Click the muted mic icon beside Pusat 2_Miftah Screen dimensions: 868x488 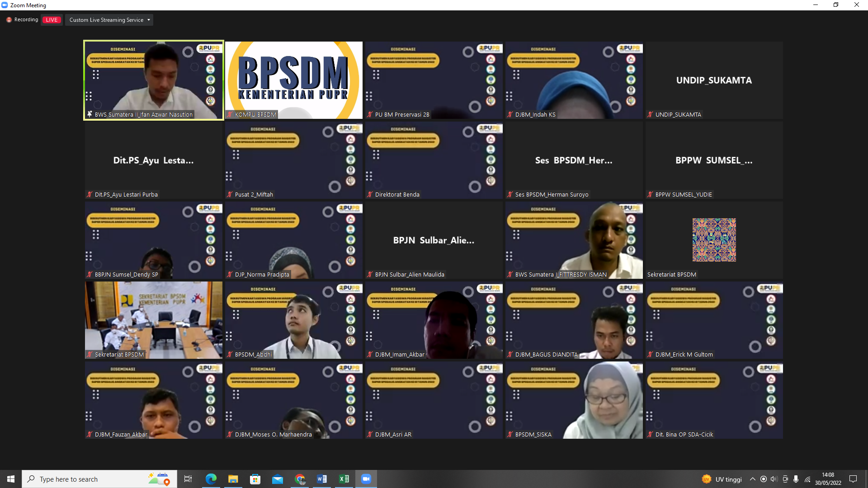[x=230, y=195]
